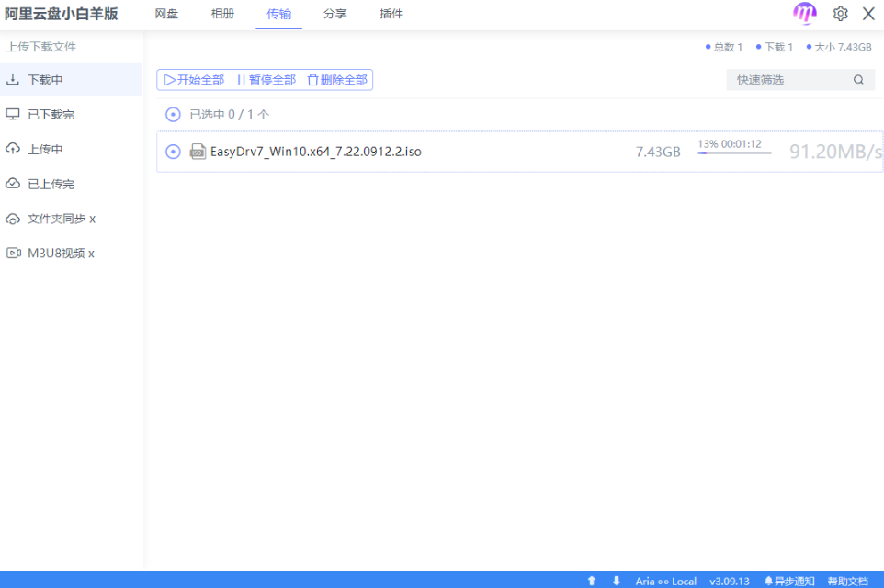
Task: Click the 91.20MB/s speed value
Action: [835, 152]
